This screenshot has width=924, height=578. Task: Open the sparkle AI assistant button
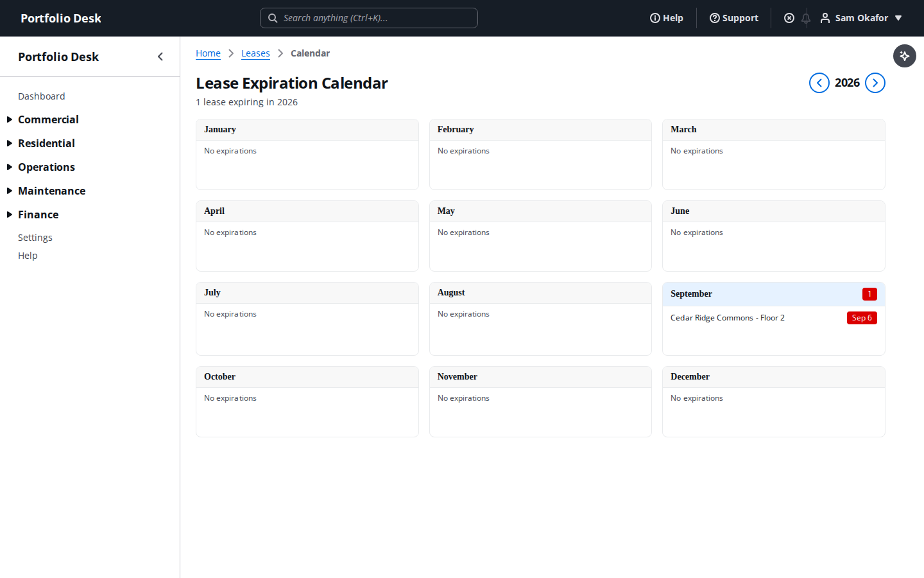(x=905, y=56)
